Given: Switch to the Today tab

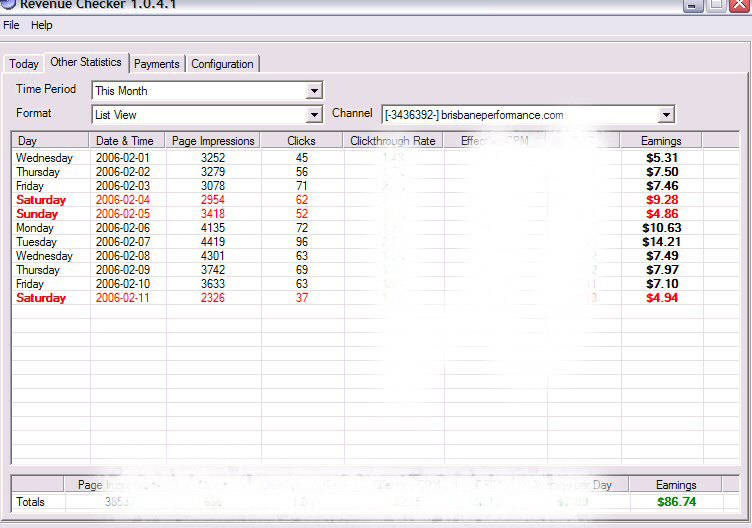Looking at the screenshot, I should [x=24, y=64].
